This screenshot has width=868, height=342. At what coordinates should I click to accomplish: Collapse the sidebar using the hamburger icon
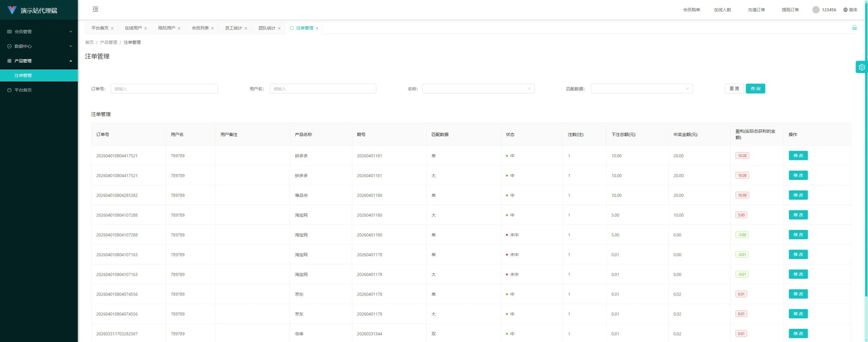point(95,9)
